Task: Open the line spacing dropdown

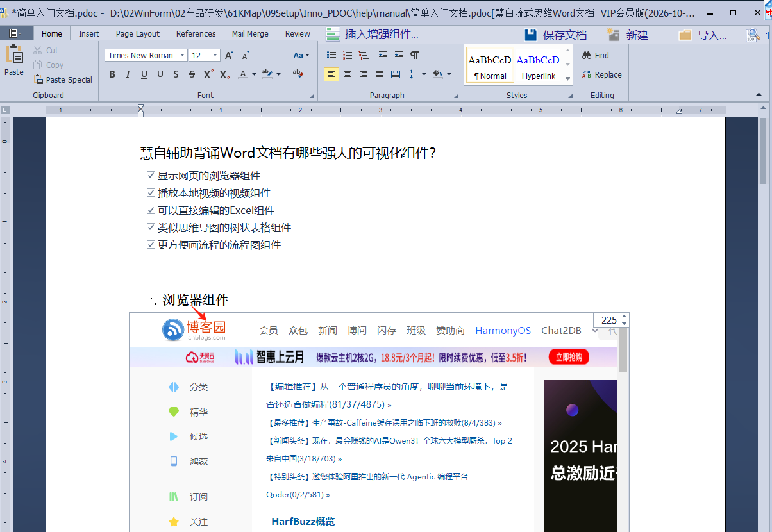Action: coord(423,74)
